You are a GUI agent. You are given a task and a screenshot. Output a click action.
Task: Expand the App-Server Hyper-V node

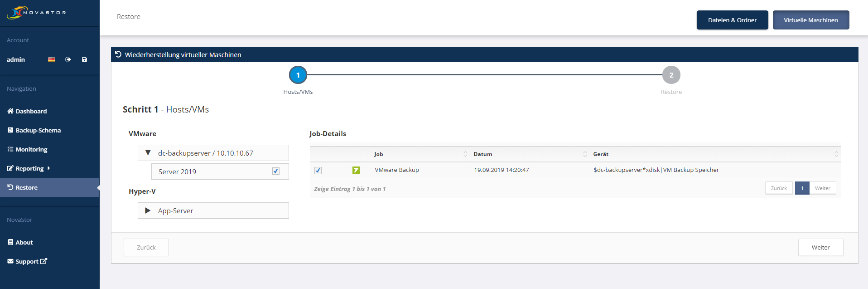tap(148, 211)
